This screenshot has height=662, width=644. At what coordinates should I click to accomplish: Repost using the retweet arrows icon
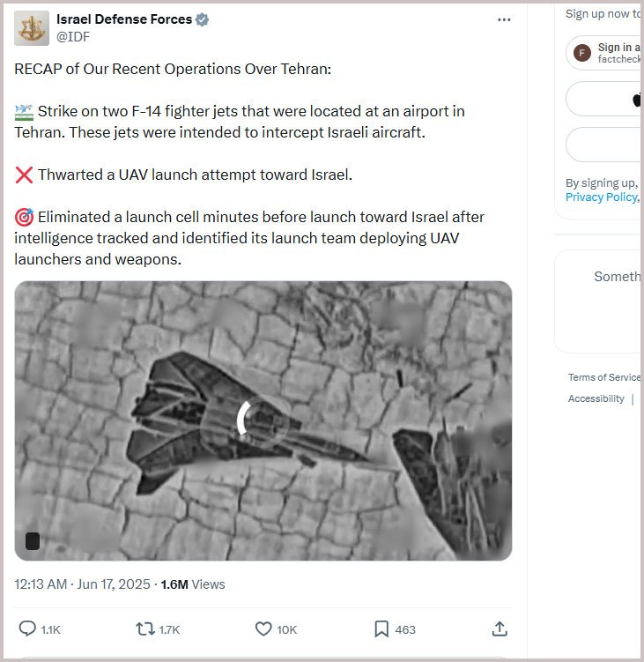145,629
